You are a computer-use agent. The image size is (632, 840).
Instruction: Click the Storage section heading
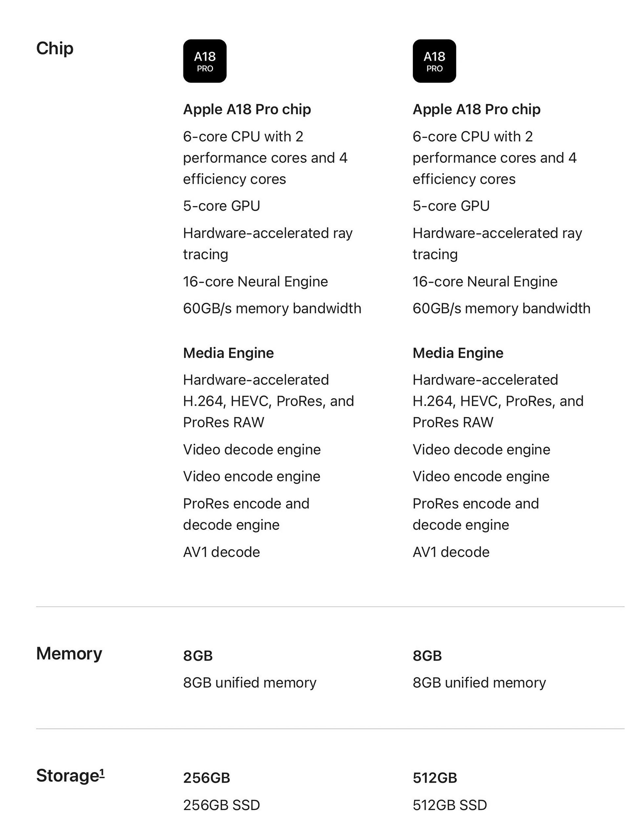[x=67, y=775]
